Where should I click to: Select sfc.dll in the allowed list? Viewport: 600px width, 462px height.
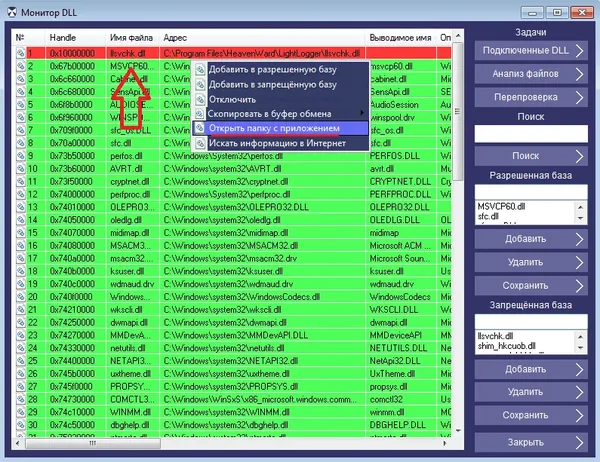coord(488,217)
